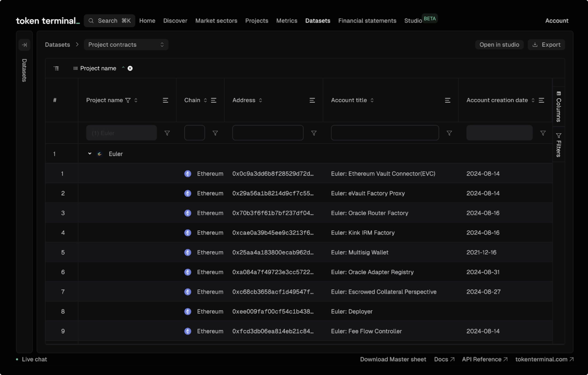This screenshot has height=375, width=588.
Task: Toggle sort on Account title column
Action: point(372,100)
